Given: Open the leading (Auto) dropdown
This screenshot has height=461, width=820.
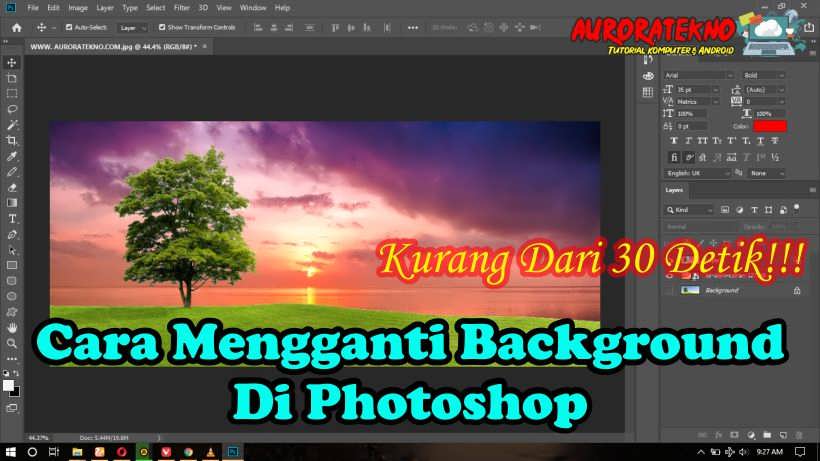Looking at the screenshot, I should click(765, 90).
